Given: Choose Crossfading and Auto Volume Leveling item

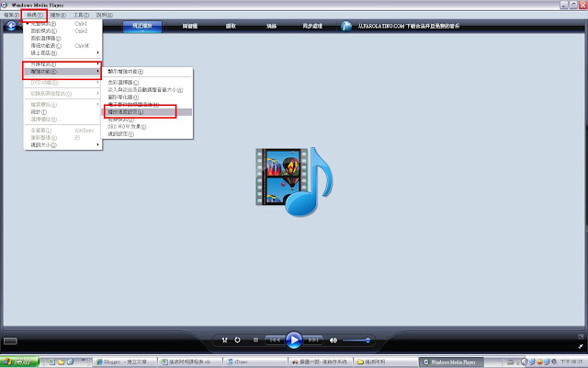Looking at the screenshot, I should [x=147, y=90].
